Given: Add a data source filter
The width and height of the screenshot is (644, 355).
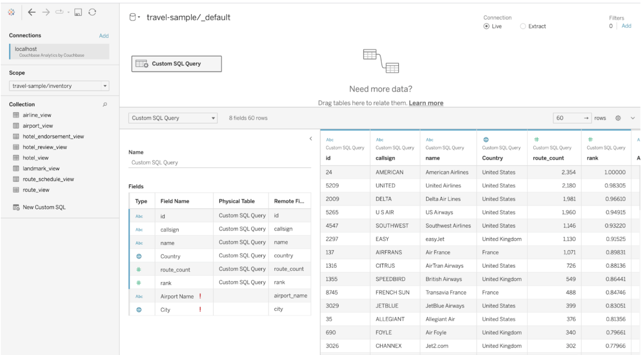Looking at the screenshot, I should (627, 26).
